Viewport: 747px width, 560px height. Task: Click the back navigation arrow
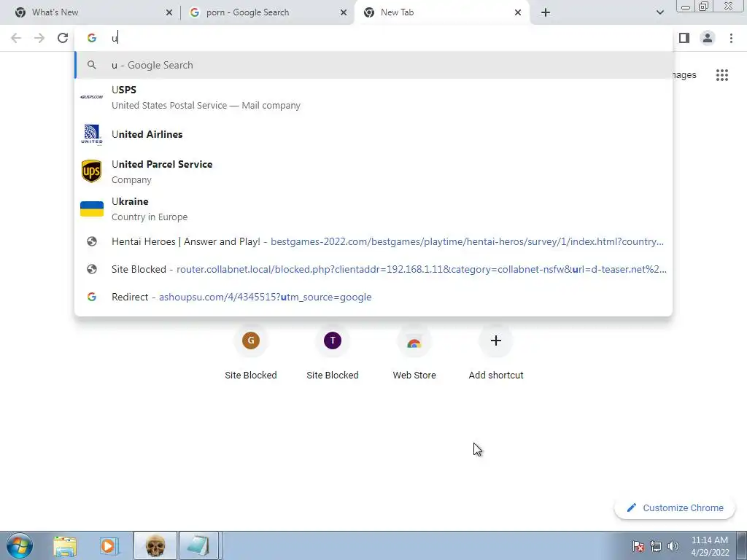pos(16,38)
